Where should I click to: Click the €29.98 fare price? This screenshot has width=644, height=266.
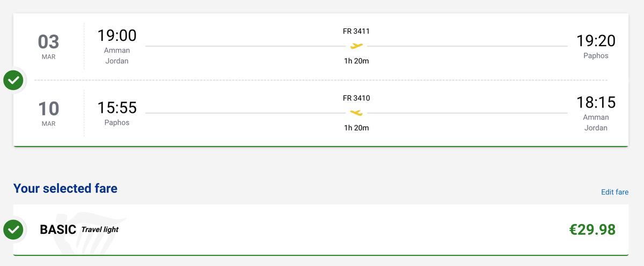coord(592,229)
